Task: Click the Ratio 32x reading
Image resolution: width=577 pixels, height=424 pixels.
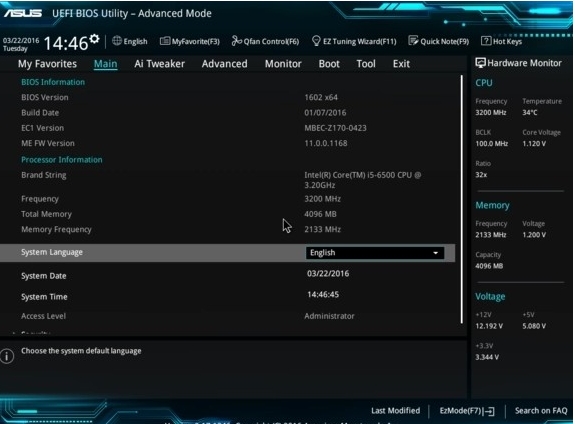Action: (481, 175)
